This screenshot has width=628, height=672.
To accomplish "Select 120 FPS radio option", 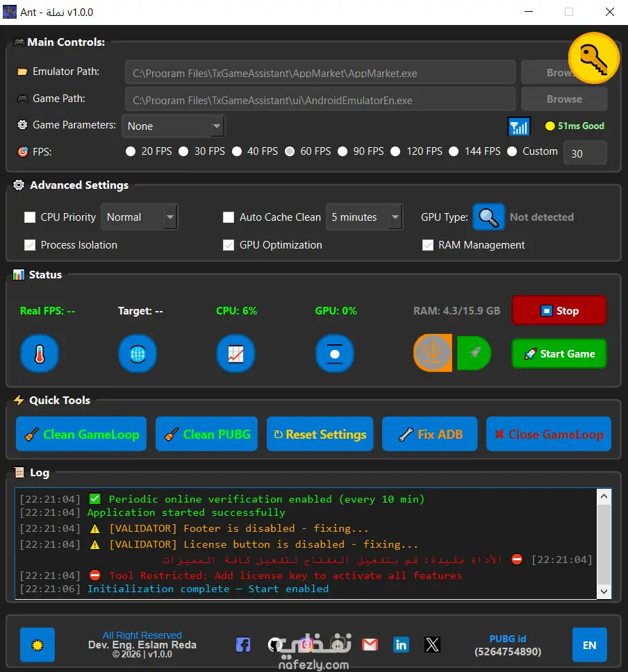I will pos(417,151).
